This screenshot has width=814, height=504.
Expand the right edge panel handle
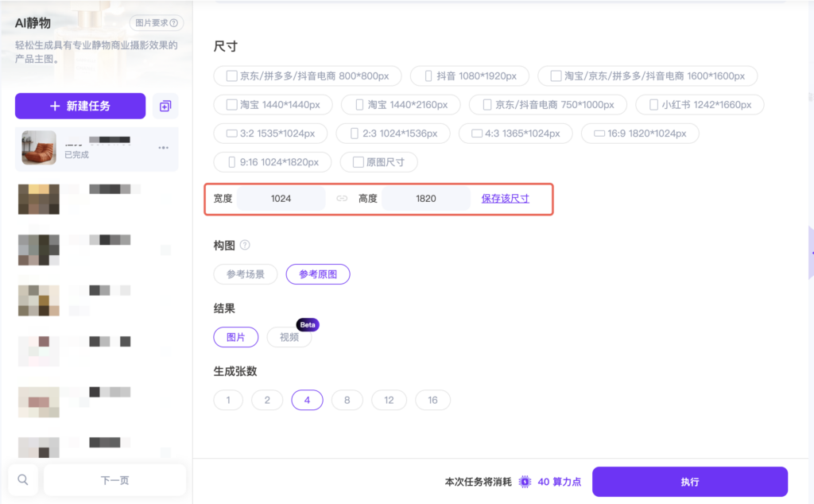point(812,253)
